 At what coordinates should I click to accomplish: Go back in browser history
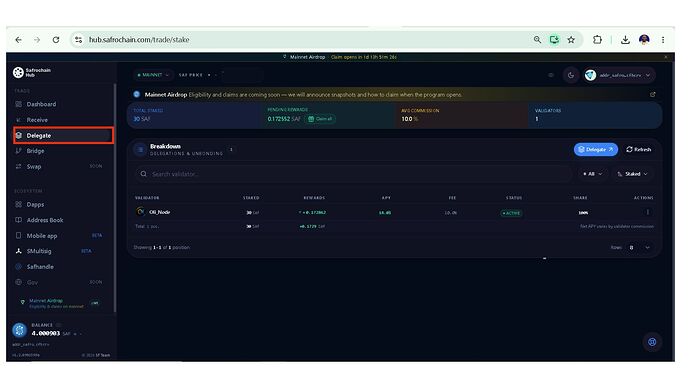18,40
